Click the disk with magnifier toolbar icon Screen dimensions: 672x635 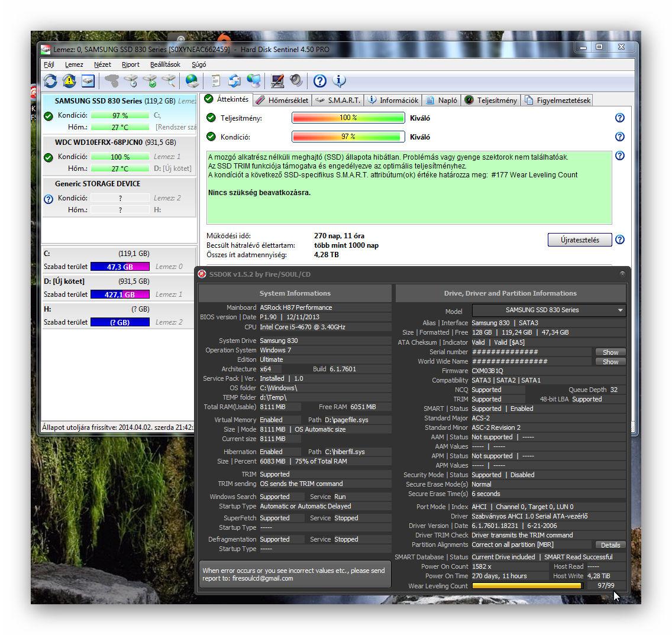point(169,80)
